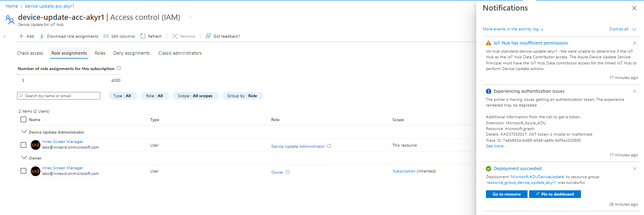Focus the Search by name or email field
The width and height of the screenshot is (644, 215).
(x=59, y=96)
